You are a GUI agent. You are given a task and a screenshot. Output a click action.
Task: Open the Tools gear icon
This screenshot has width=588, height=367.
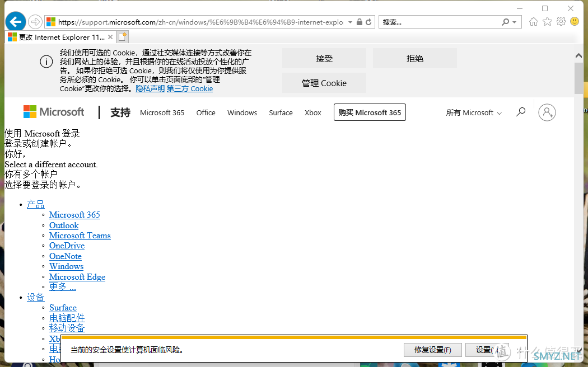tap(561, 22)
